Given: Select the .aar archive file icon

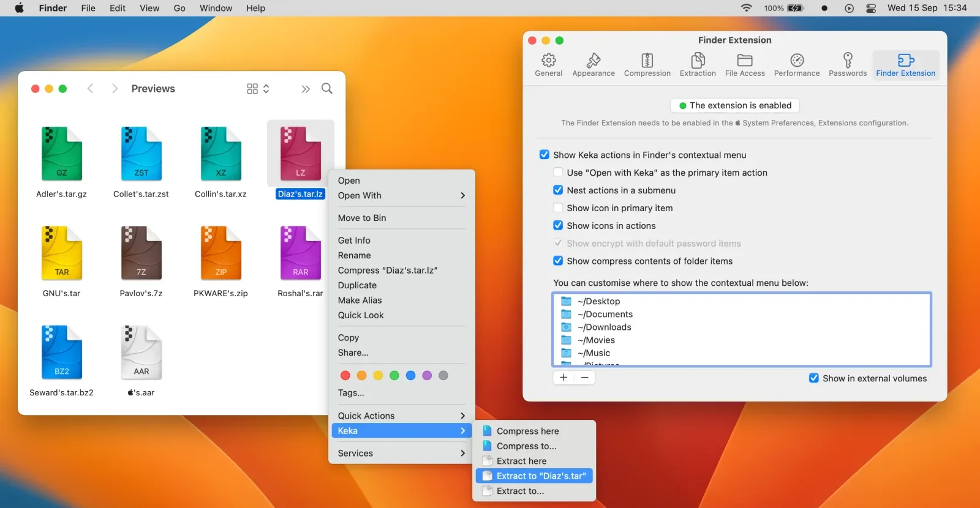Looking at the screenshot, I should (141, 352).
